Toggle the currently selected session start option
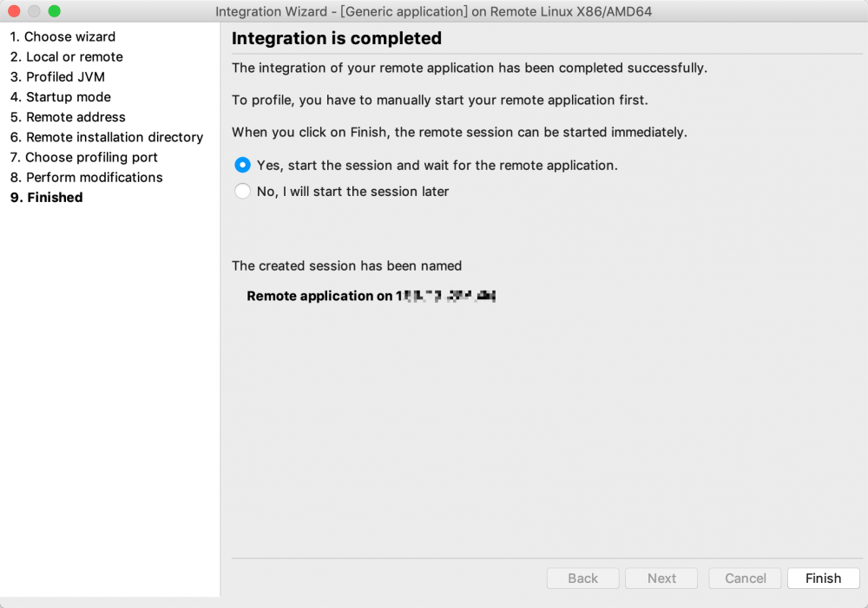The image size is (868, 608). pyautogui.click(x=242, y=165)
